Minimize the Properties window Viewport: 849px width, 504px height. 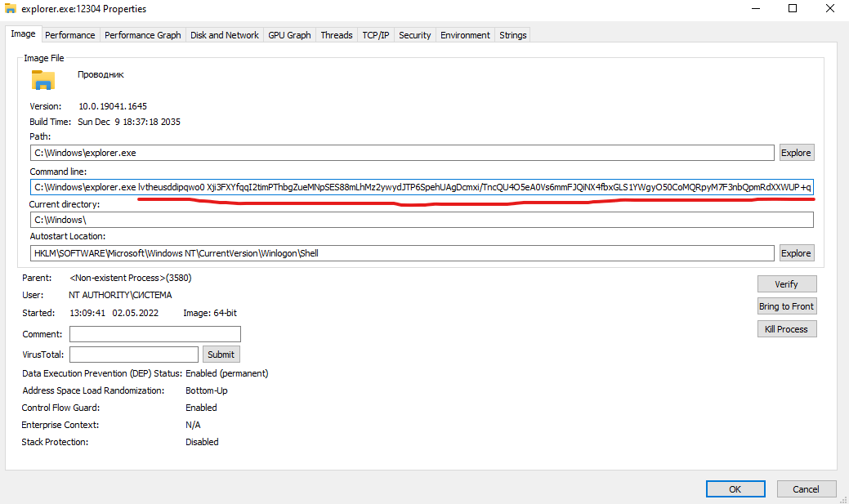pyautogui.click(x=756, y=9)
